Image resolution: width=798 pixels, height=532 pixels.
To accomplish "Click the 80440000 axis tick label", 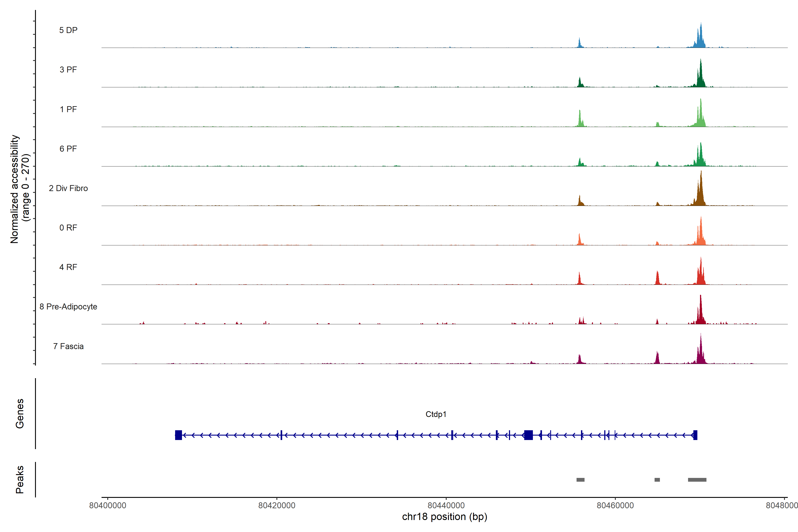I will point(446,506).
